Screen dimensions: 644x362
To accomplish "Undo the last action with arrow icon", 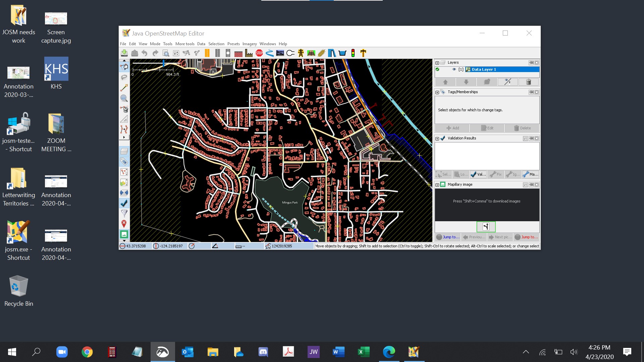I will coord(145,53).
